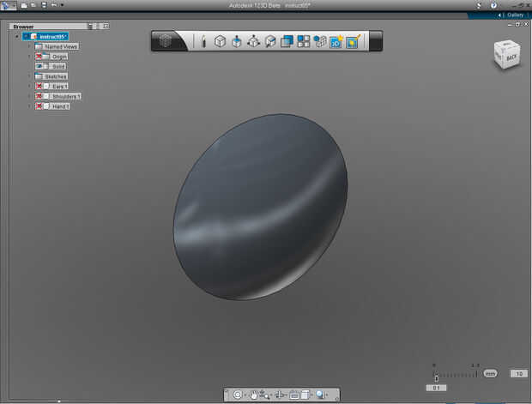Open the visual style sphere option
The width and height of the screenshot is (532, 404).
point(319,395)
